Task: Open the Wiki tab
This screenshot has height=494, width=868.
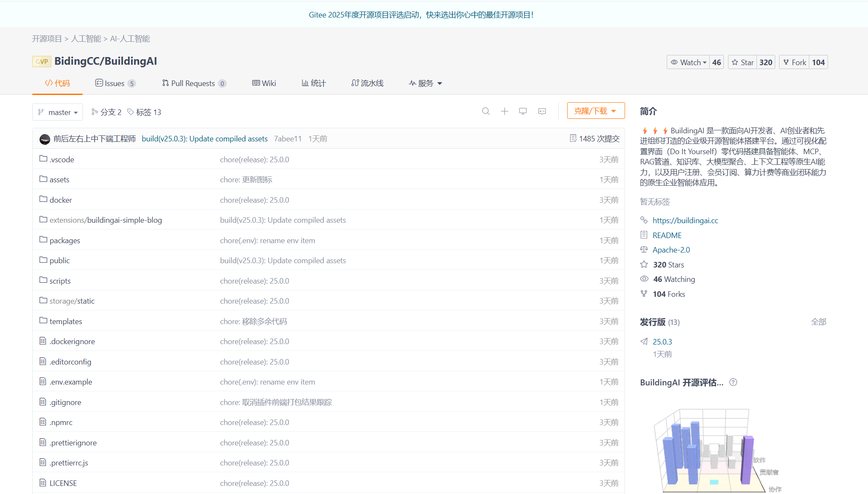Action: click(264, 83)
